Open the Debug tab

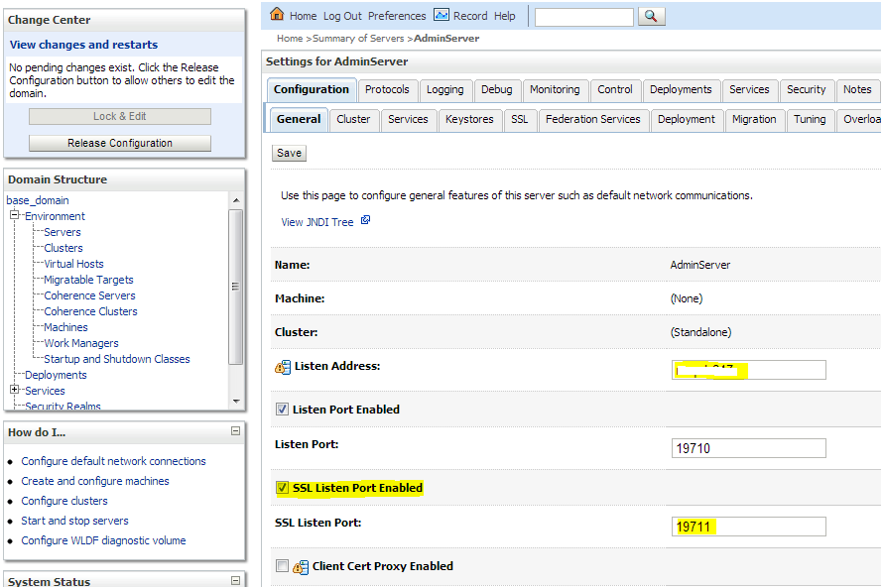coord(497,89)
